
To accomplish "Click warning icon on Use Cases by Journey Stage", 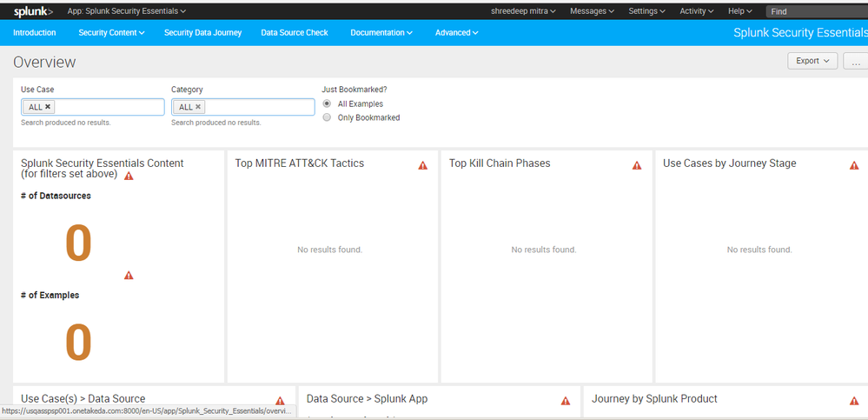I will coord(854,165).
